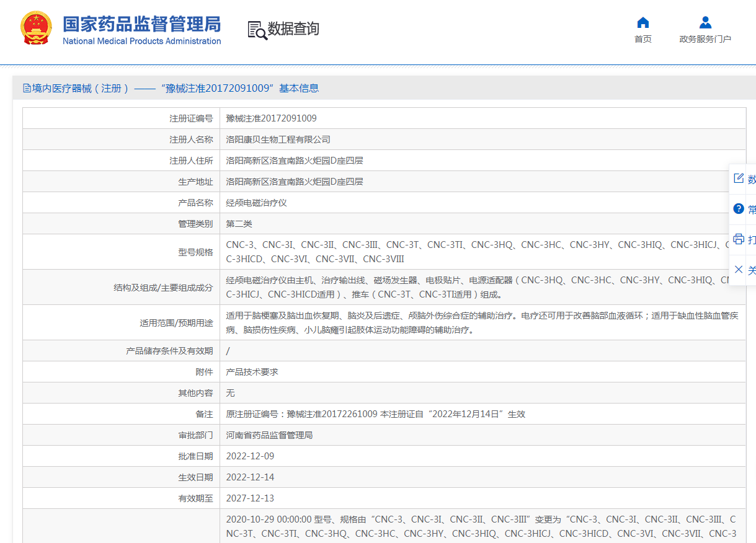The height and width of the screenshot is (543, 756).
Task: Select effective date 2022-12-14
Action: point(250,477)
